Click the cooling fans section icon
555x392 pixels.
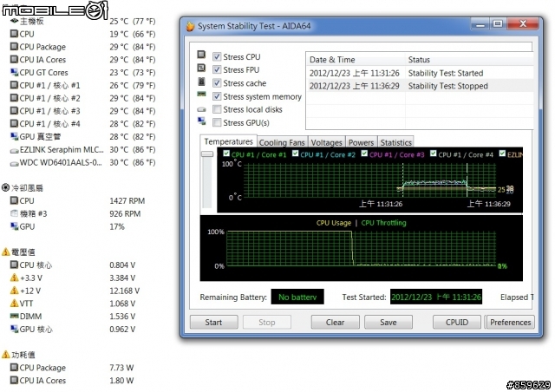(6, 187)
